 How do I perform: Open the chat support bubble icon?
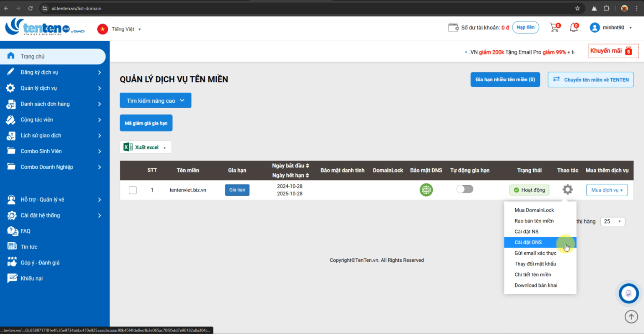tap(628, 294)
